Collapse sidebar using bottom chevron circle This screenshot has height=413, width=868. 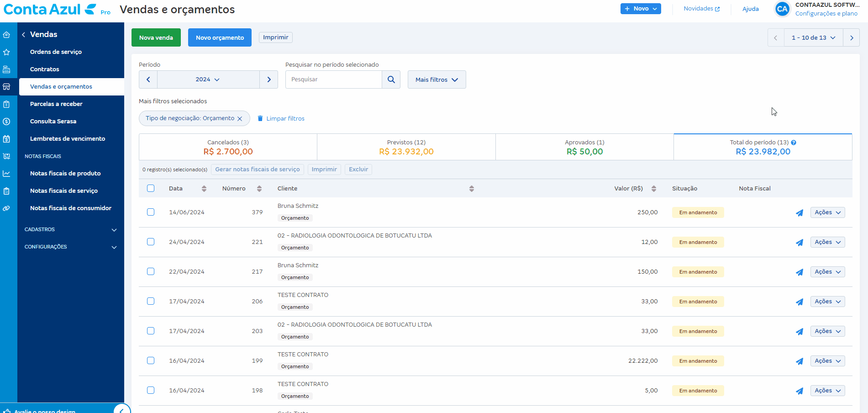coord(122,410)
